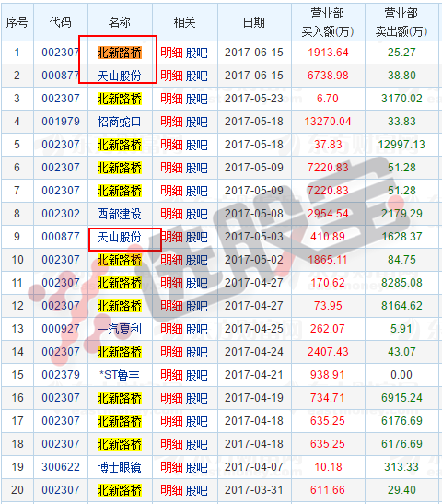This screenshot has height=504, width=442.
Task: Open 明细 link in row 20
Action: [x=171, y=490]
